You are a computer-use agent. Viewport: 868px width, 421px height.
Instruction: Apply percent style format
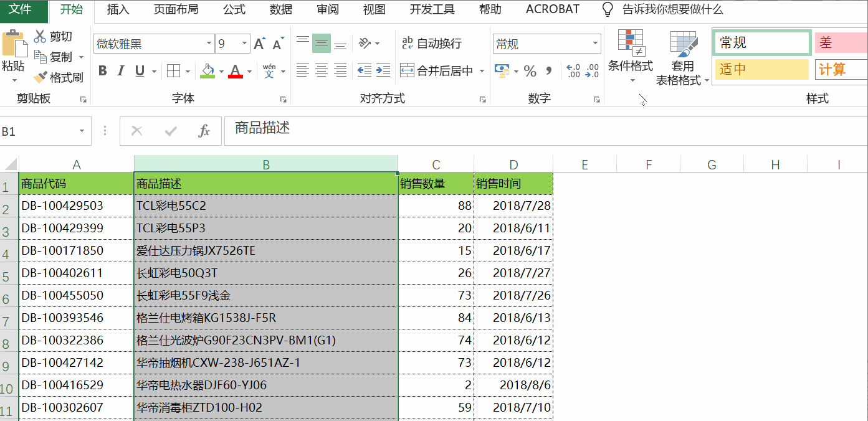530,71
